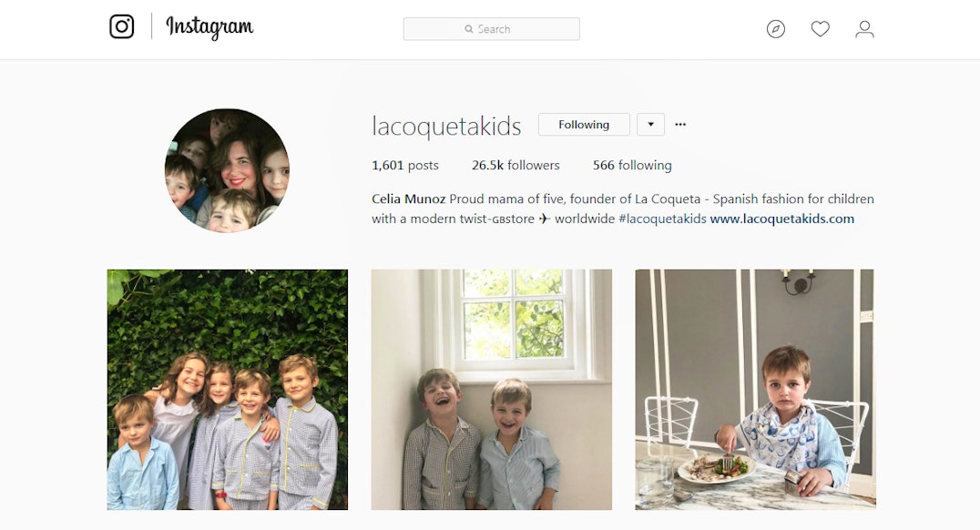View the 566 following list
Image resolution: width=980 pixels, height=530 pixels.
[632, 165]
